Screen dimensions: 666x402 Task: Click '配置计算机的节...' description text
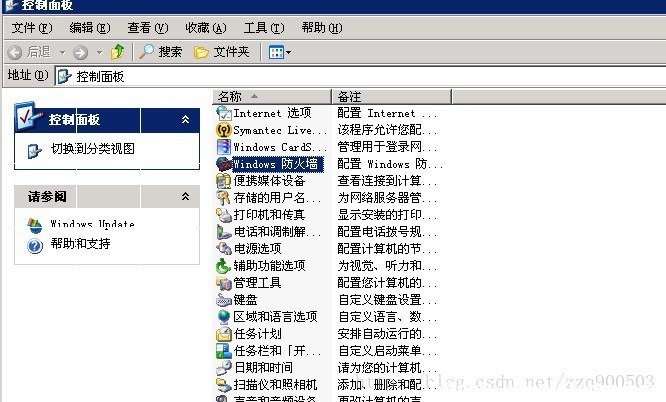[387, 249]
